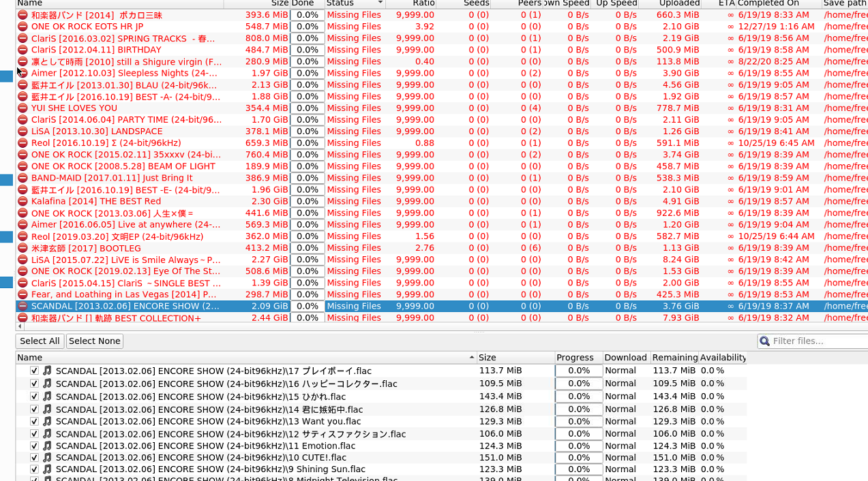Click the Availability column header in file list
868x481 pixels.
pyautogui.click(x=723, y=358)
